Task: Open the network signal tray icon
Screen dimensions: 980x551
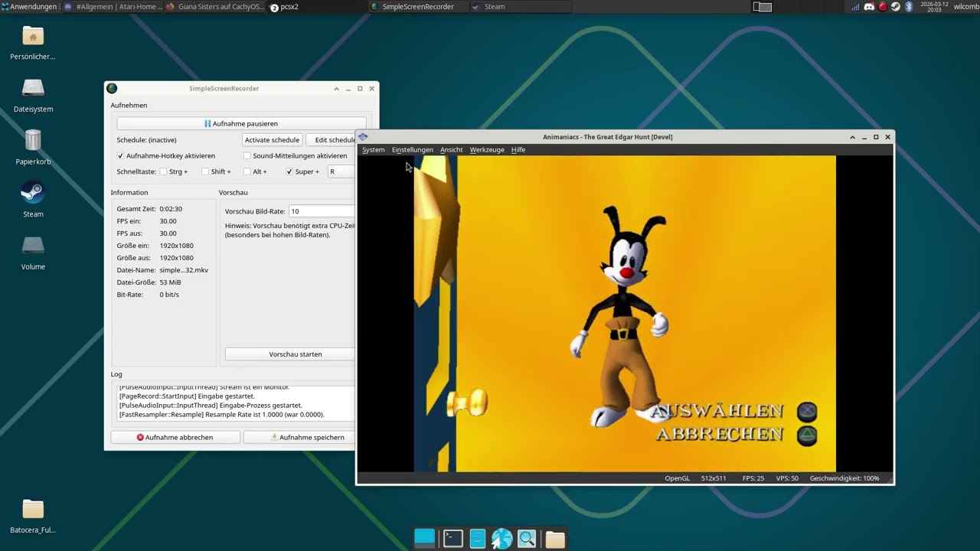Action: [x=855, y=7]
